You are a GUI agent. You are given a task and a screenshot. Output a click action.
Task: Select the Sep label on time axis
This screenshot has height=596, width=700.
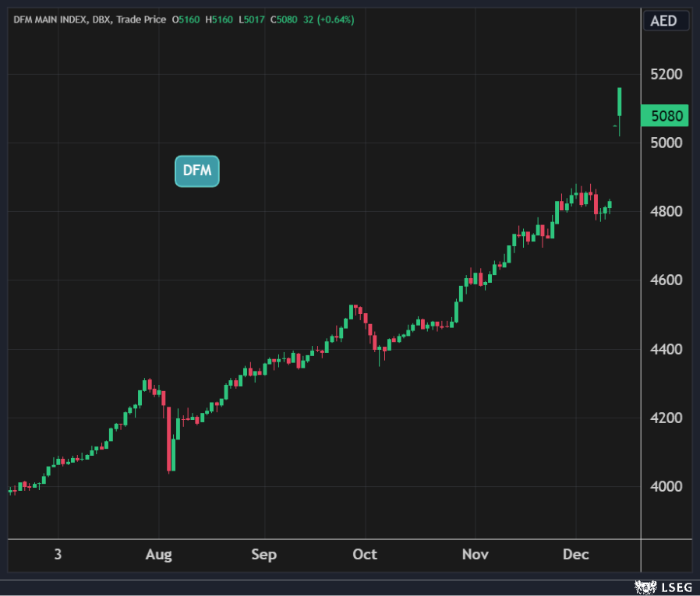point(264,555)
